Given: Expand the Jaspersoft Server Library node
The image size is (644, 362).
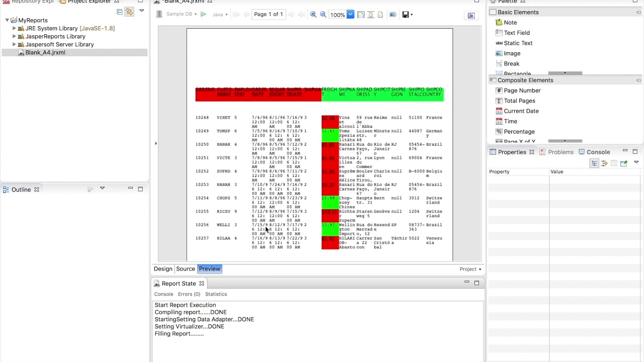Looking at the screenshot, I should tap(14, 44).
